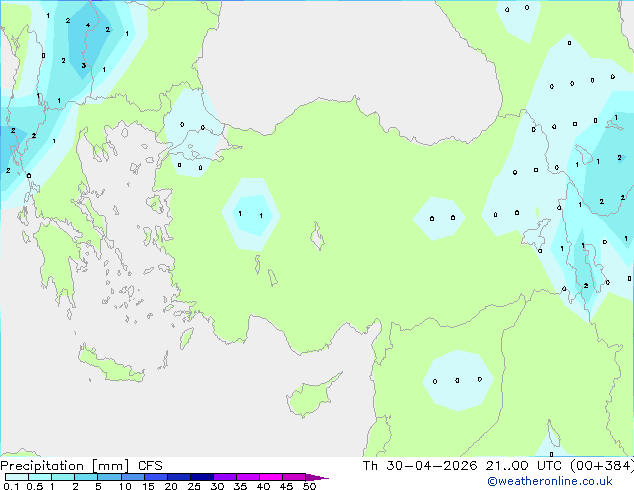Screen dimensions: 634x490
Task: Click the legend label 15
Action: [148, 486]
